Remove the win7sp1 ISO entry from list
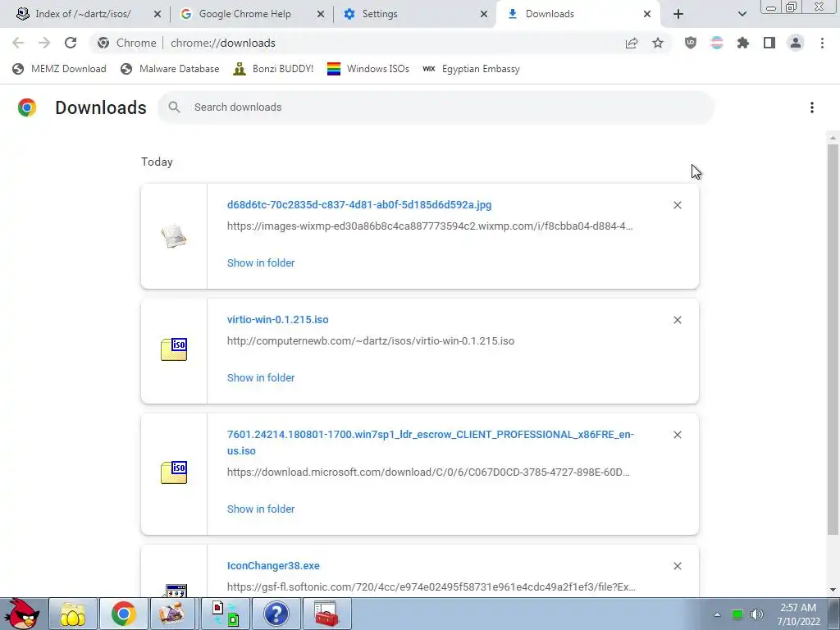The height and width of the screenshot is (630, 840). tap(677, 435)
